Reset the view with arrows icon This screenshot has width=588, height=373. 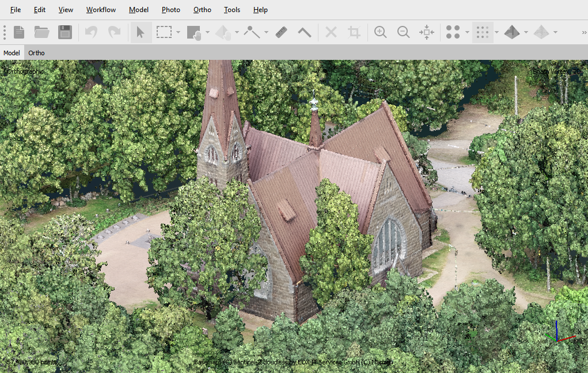pos(426,32)
